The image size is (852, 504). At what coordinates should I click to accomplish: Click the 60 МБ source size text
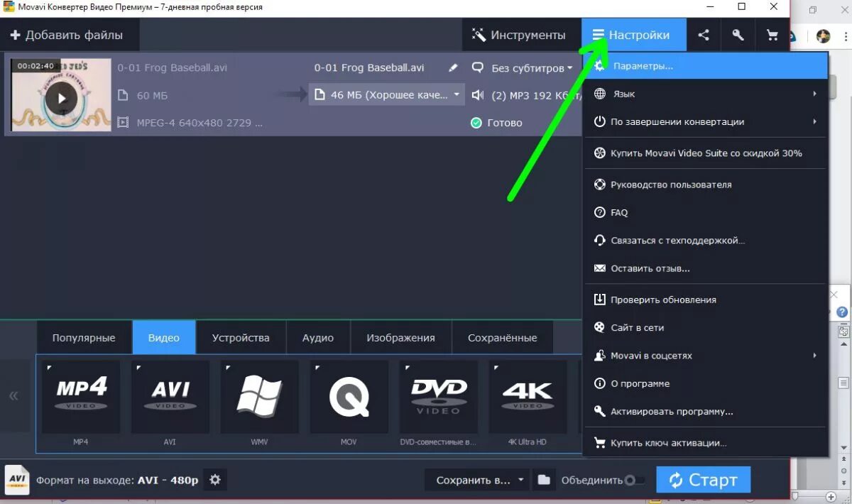tap(153, 95)
